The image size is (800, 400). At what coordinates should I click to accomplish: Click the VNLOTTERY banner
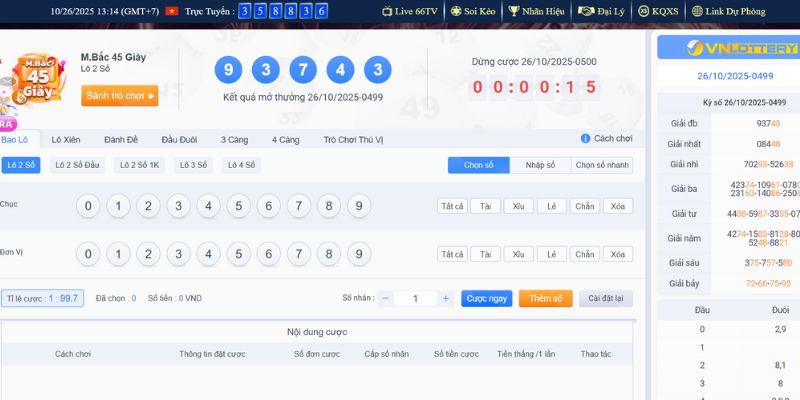(729, 47)
